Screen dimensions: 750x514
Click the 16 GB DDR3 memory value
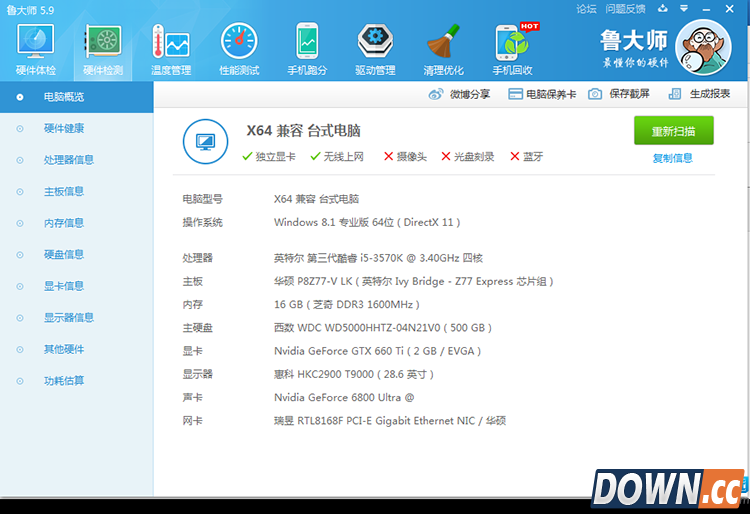point(347,305)
